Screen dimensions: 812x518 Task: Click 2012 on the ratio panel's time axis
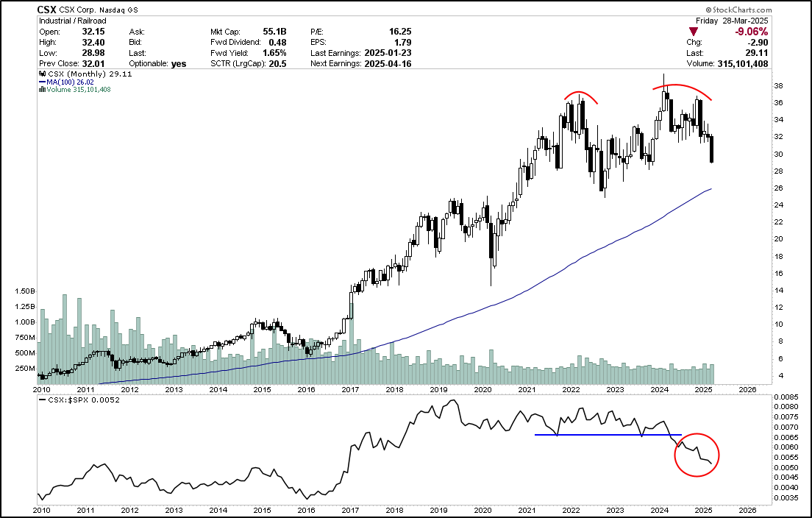click(x=130, y=510)
